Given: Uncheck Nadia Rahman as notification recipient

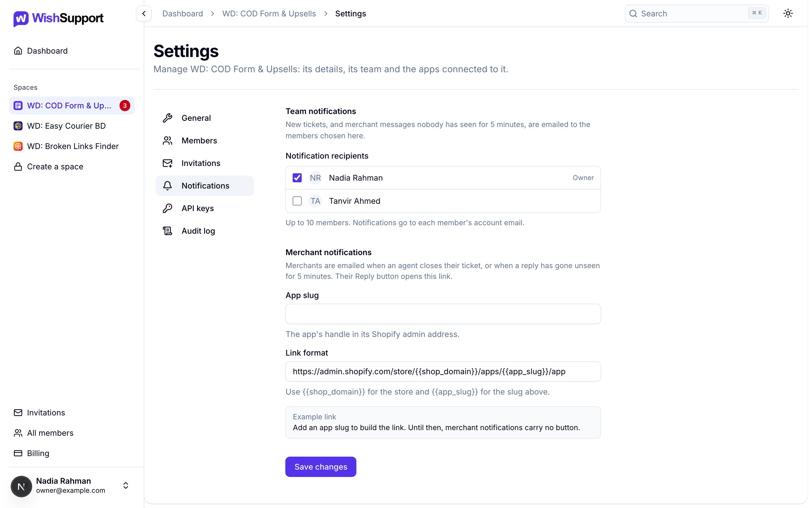Looking at the screenshot, I should click(297, 178).
